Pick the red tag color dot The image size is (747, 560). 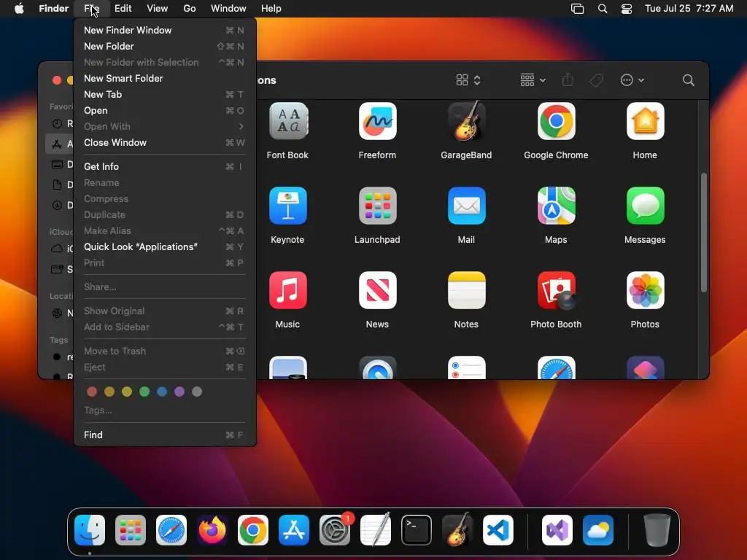(92, 392)
